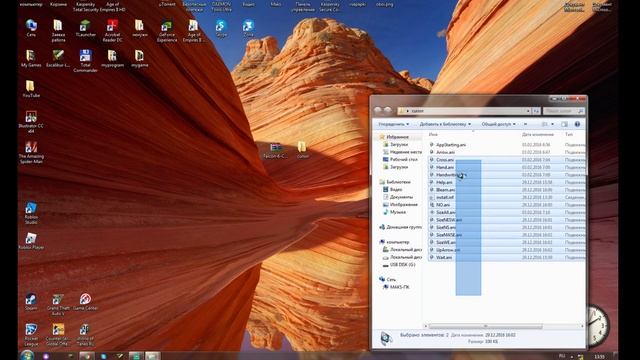Open the myprogram desktop folder

(x=112, y=58)
